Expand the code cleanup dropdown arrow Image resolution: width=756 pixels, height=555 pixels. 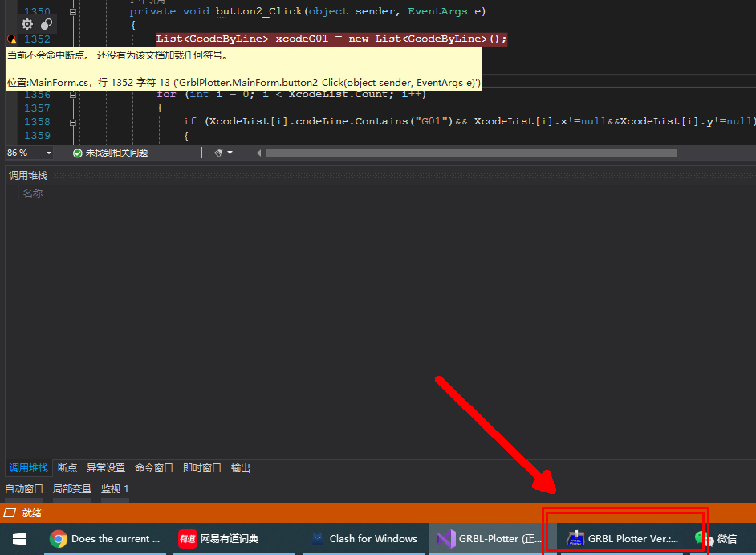point(230,153)
